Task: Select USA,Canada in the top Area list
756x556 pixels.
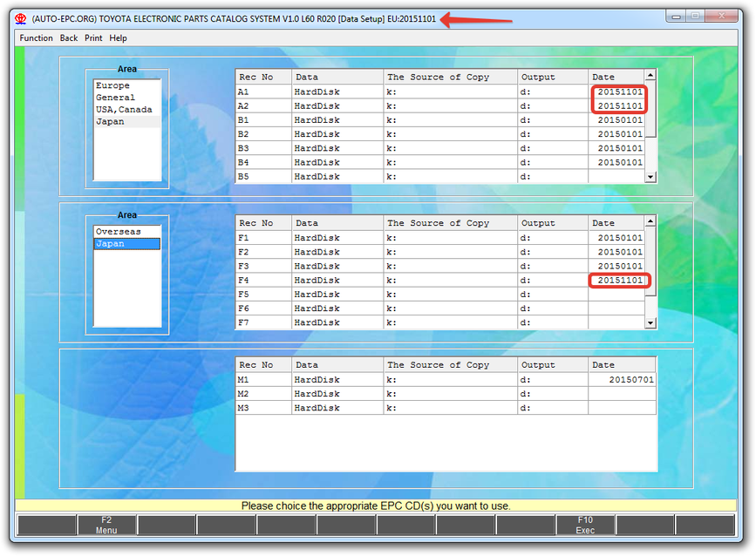Action: coord(127,109)
